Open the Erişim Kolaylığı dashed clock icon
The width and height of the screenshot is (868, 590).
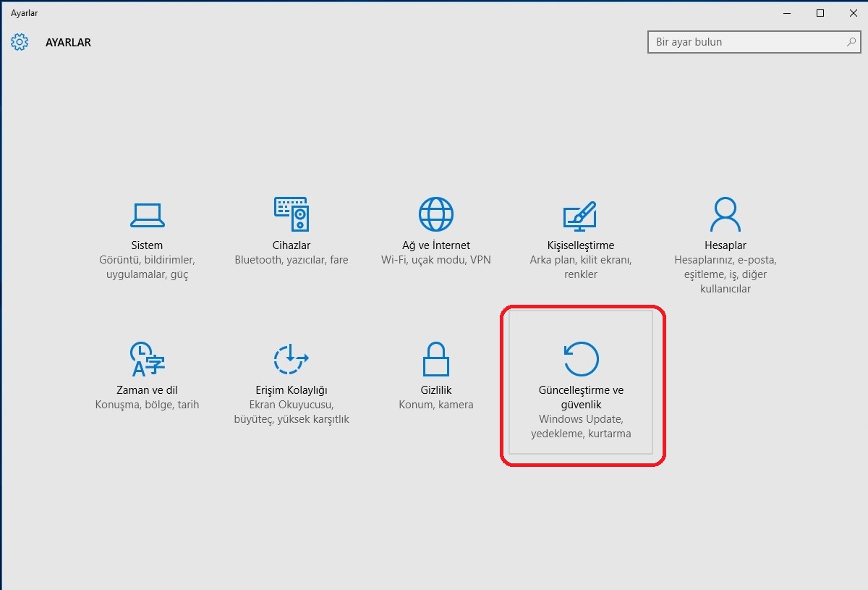pyautogui.click(x=292, y=359)
